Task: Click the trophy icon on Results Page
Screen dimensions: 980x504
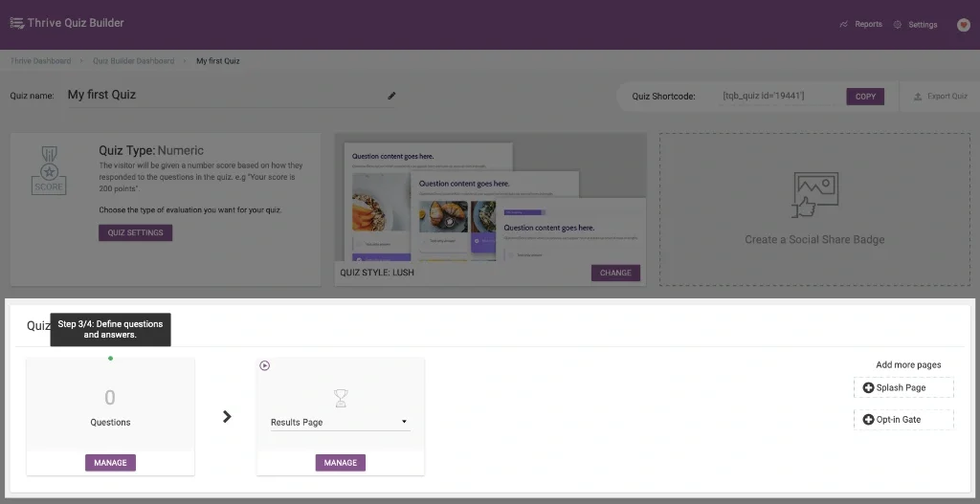Action: (340, 397)
